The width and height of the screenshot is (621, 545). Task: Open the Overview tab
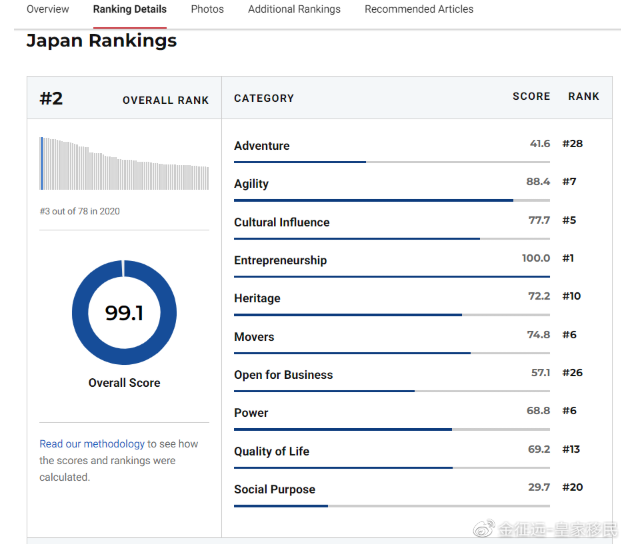(x=48, y=9)
